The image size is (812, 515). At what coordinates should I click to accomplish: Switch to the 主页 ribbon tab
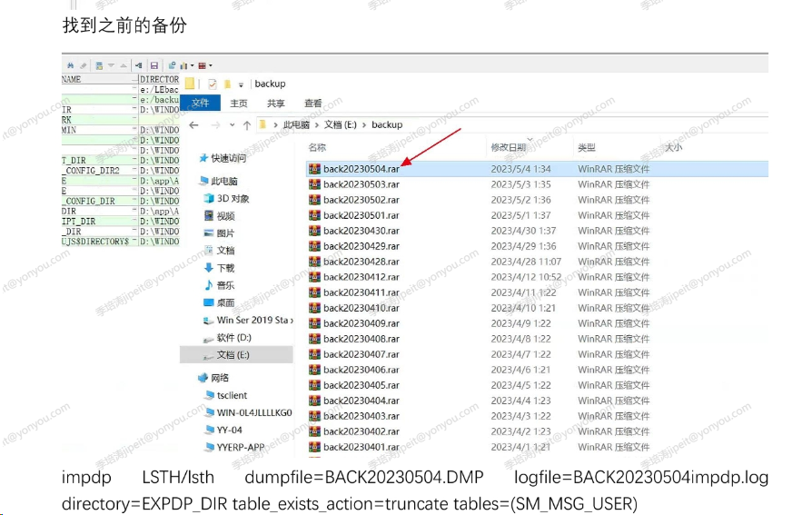(239, 104)
